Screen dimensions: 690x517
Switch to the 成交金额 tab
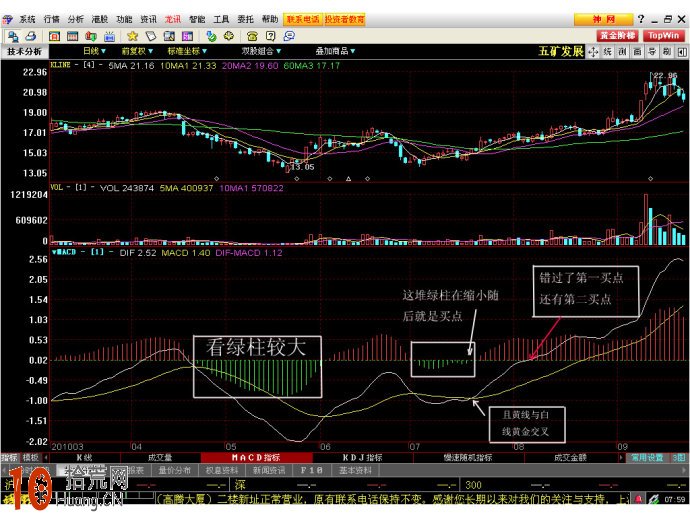570,458
